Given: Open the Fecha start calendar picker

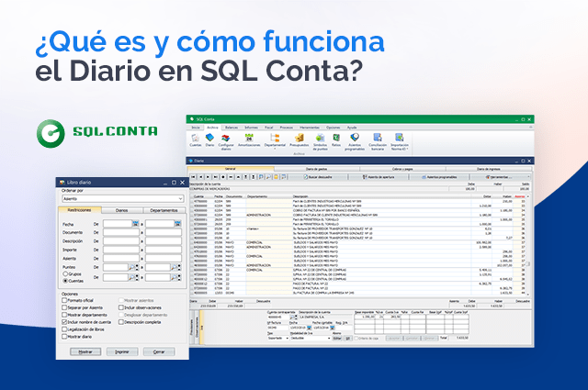Looking at the screenshot, I should pyautogui.click(x=135, y=225).
